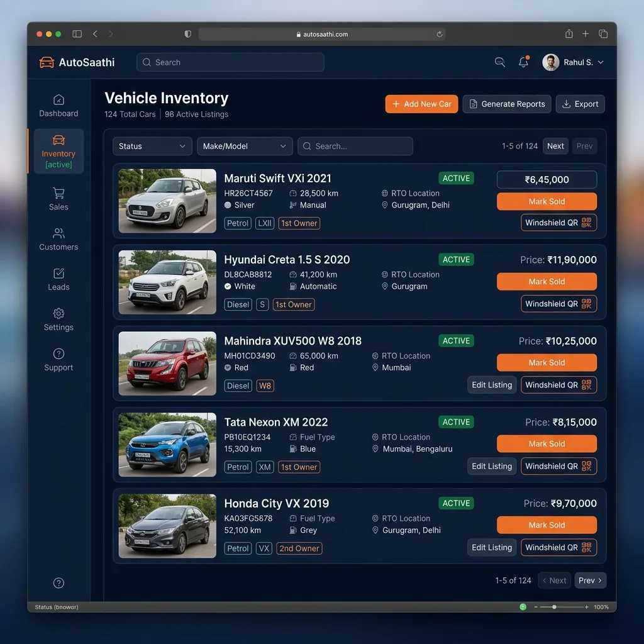Click Rahul S. profile avatar

pyautogui.click(x=551, y=62)
